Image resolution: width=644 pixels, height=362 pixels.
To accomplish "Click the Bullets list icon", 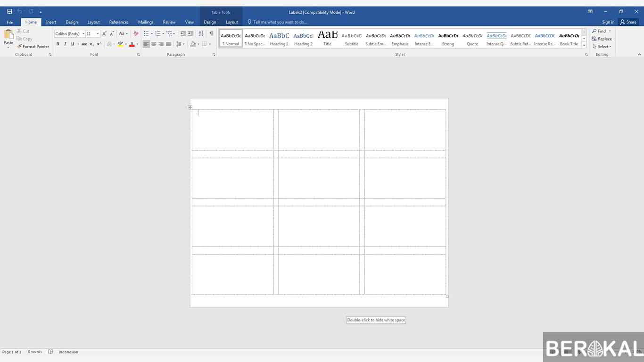I will pyautogui.click(x=146, y=34).
